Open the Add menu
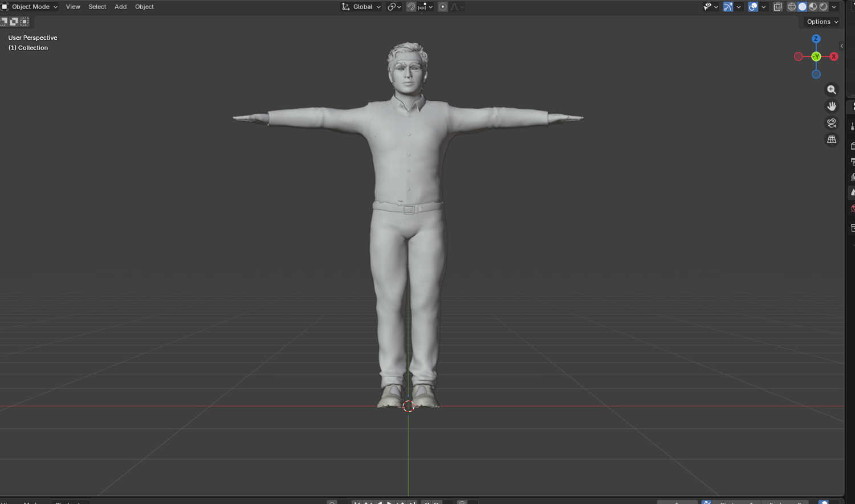855x504 pixels. (120, 7)
